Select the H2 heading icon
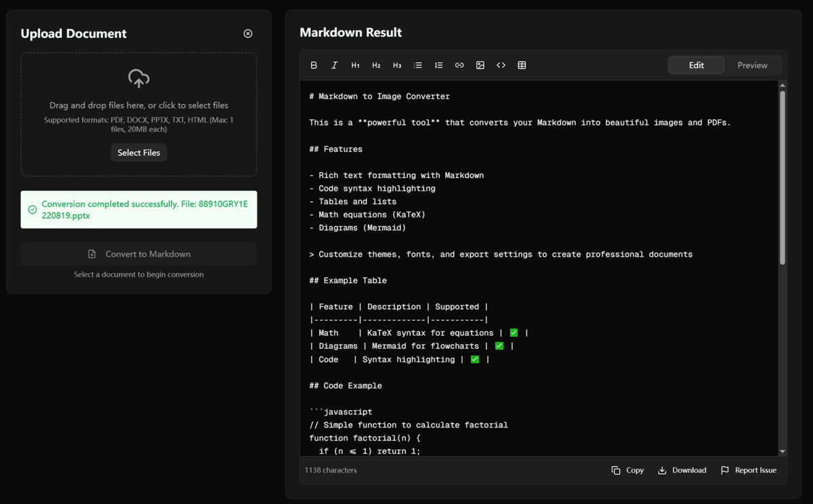Viewport: 813px width, 504px height. click(x=376, y=64)
